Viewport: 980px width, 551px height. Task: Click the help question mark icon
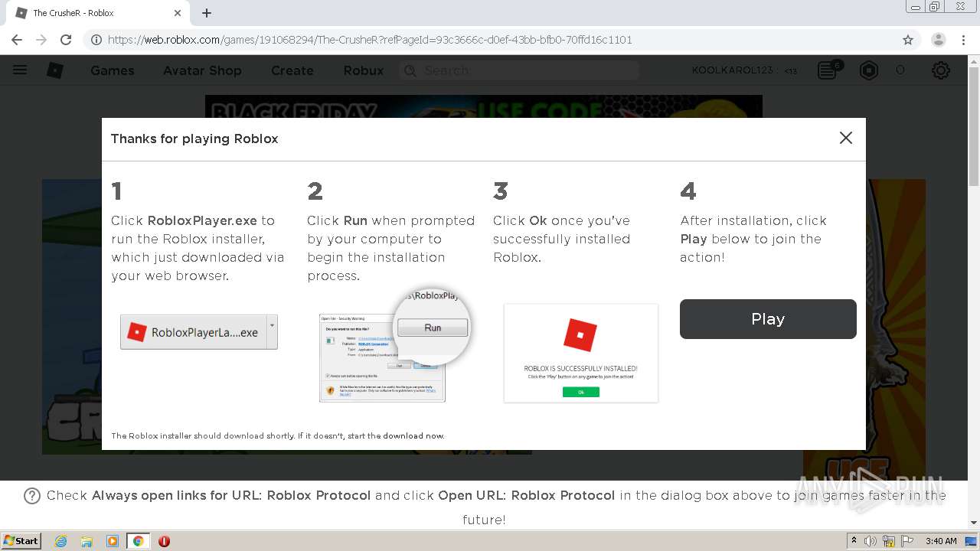coord(32,496)
